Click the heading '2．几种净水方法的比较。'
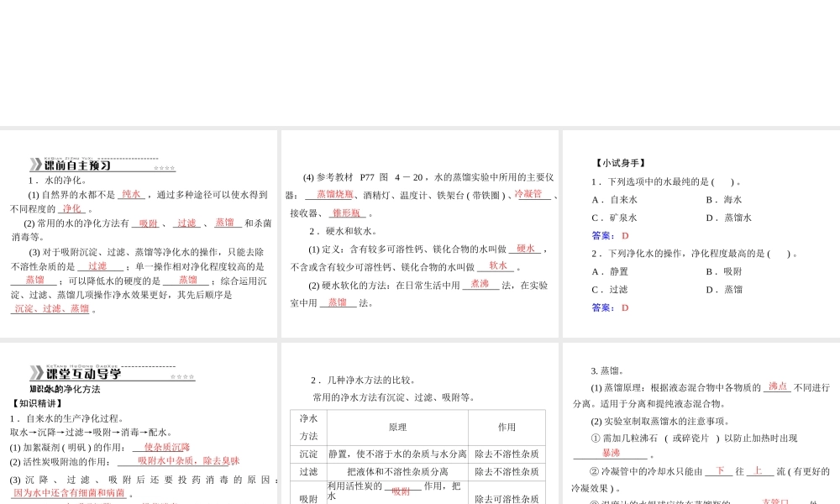Viewport: 840px width, 504px height. click(363, 381)
